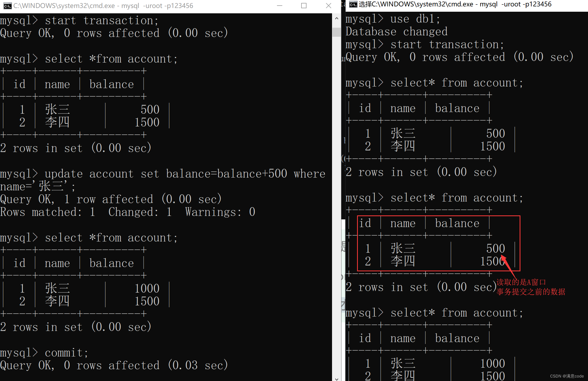Click 'Database changed' in right window

point(396,32)
